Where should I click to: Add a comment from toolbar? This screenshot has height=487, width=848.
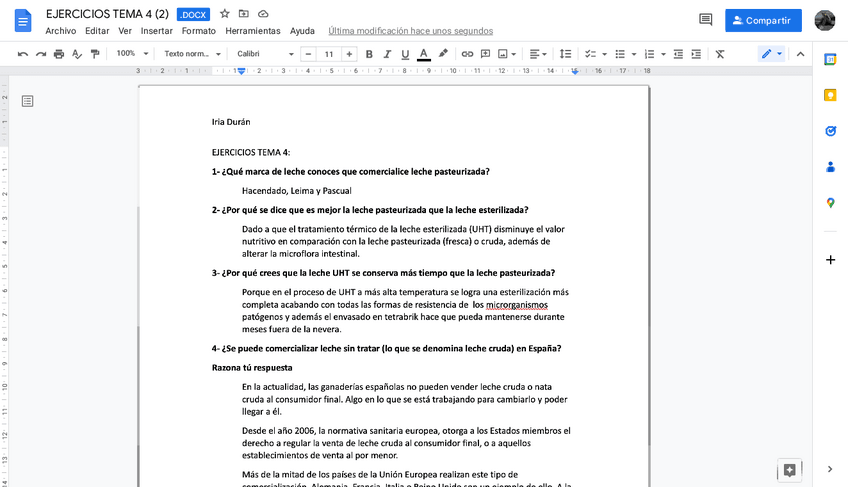[x=486, y=54]
